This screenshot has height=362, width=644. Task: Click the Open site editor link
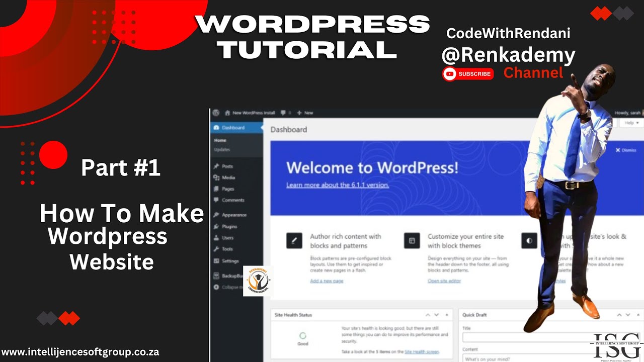[x=444, y=281]
